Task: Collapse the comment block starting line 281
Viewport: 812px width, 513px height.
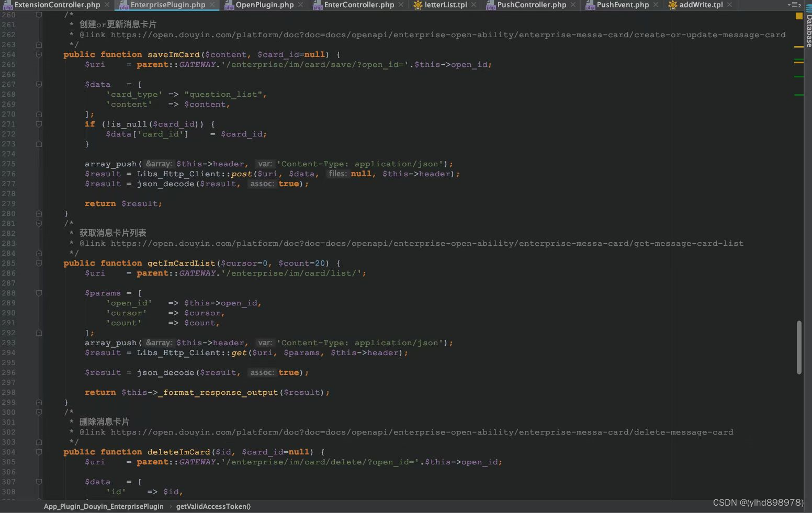Action: click(x=39, y=223)
